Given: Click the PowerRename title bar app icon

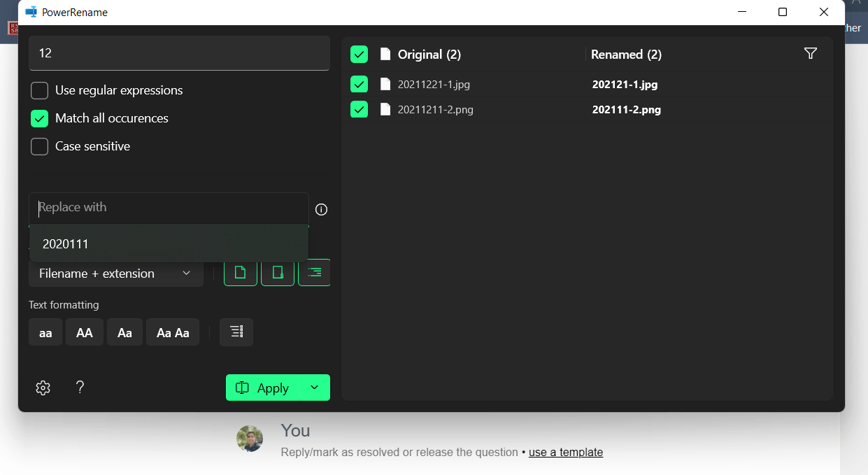Looking at the screenshot, I should coord(31,12).
